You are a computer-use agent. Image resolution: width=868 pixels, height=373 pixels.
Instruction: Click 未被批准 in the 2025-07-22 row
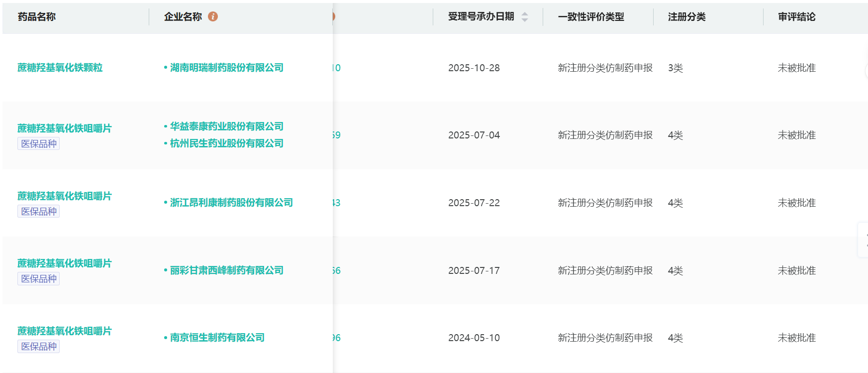point(797,203)
